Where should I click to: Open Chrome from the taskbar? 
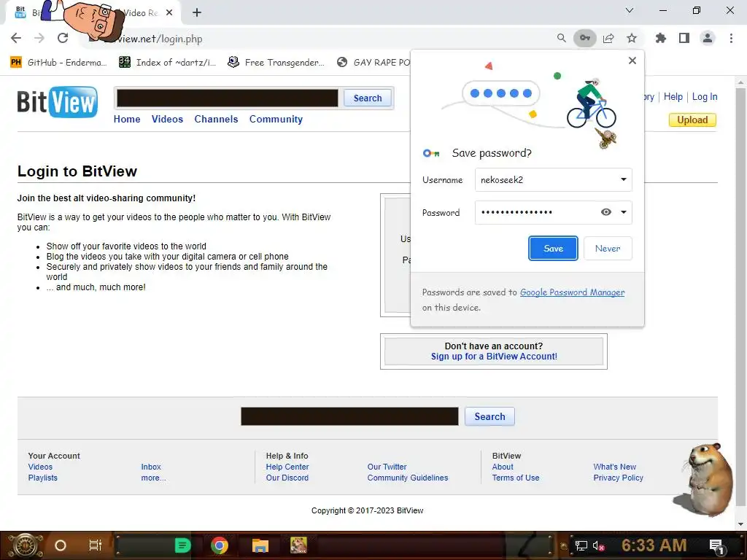click(220, 545)
